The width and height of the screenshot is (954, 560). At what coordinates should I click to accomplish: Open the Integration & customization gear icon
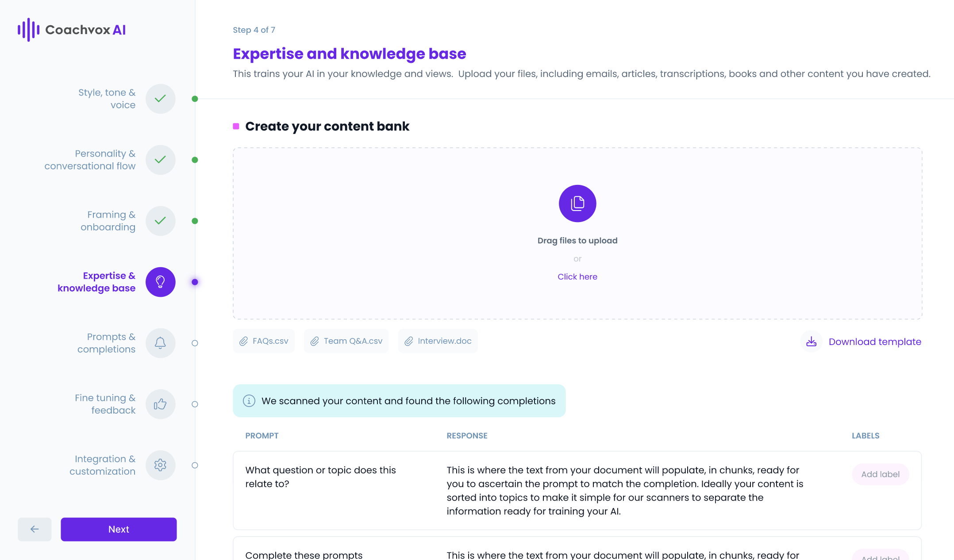[x=161, y=465]
